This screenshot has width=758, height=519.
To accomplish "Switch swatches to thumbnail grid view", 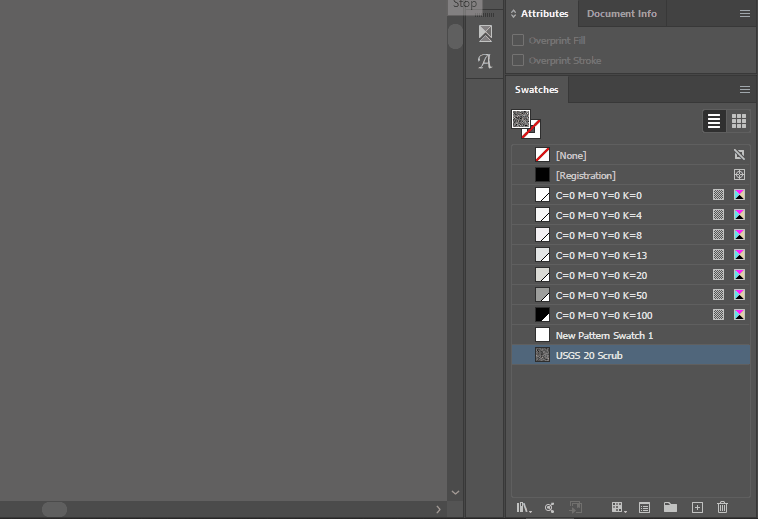I will click(739, 121).
